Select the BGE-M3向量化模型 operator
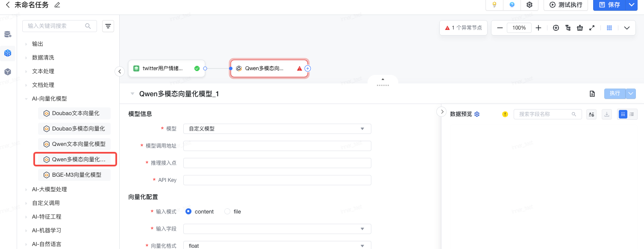Screen dimensions: 644x249 [74, 175]
